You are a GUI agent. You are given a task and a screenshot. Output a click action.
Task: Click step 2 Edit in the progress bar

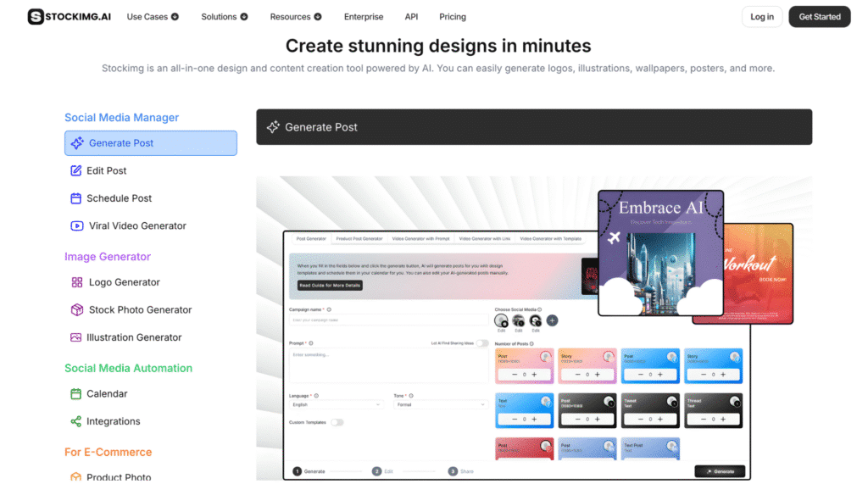pyautogui.click(x=383, y=471)
